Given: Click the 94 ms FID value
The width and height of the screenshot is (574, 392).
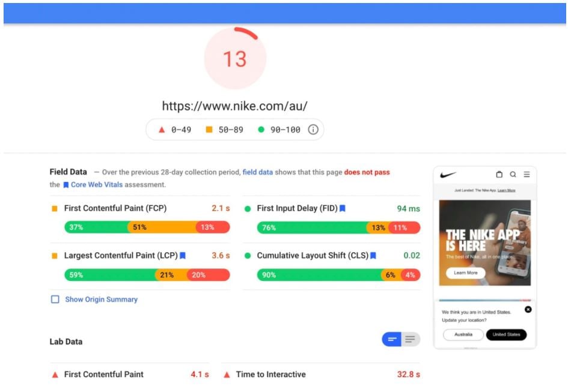Looking at the screenshot, I should tap(409, 209).
